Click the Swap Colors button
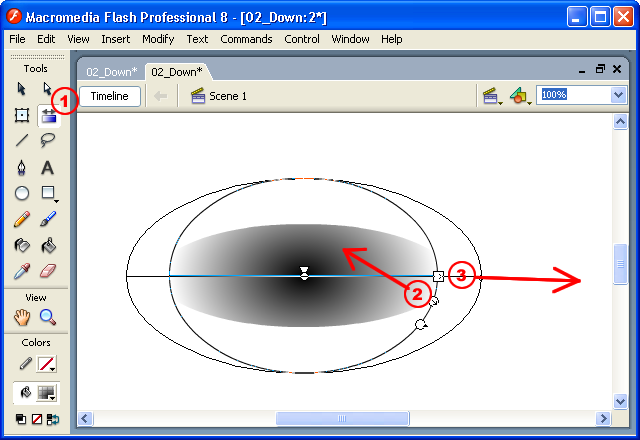Screen dimensions: 640x440 click(51, 419)
